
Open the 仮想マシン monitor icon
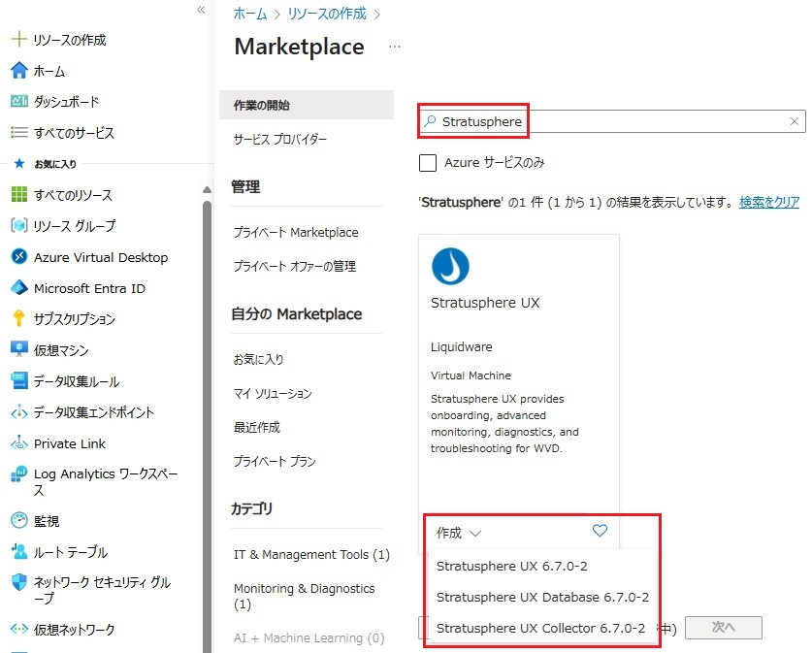(19, 349)
